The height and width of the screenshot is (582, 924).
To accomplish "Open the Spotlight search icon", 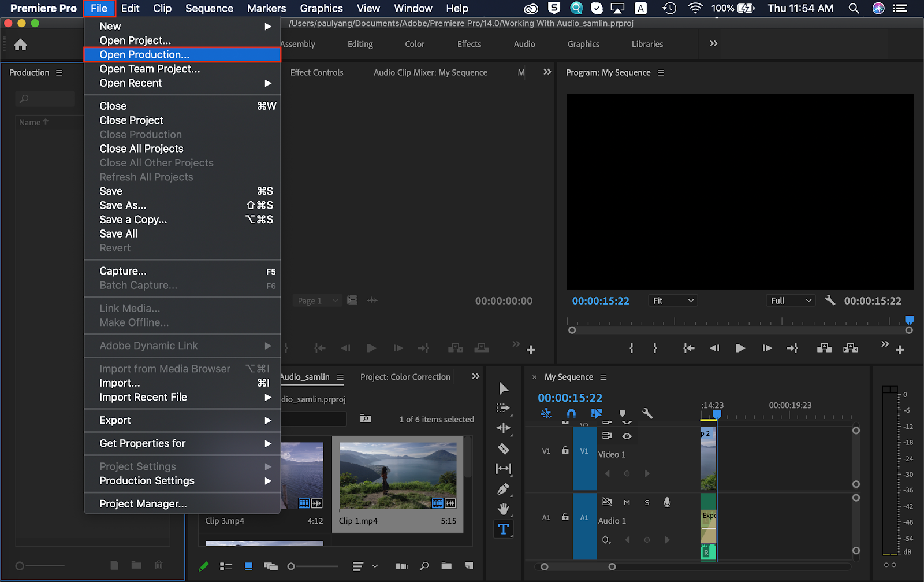I will pyautogui.click(x=854, y=8).
